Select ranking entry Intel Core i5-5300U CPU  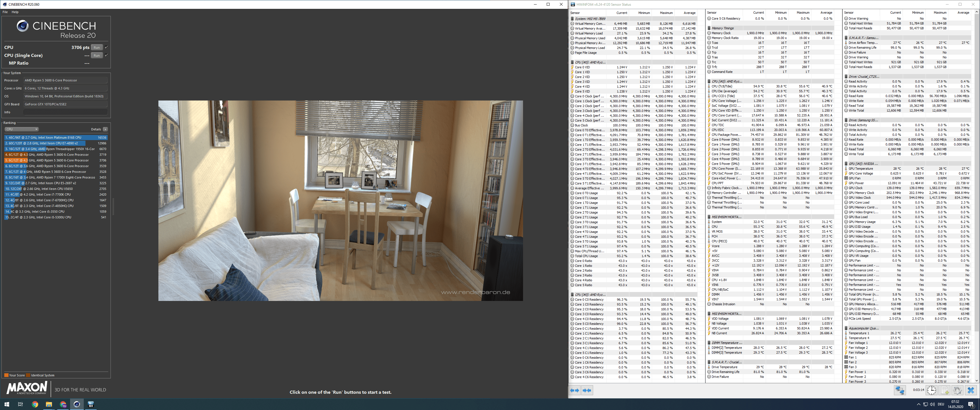point(56,217)
